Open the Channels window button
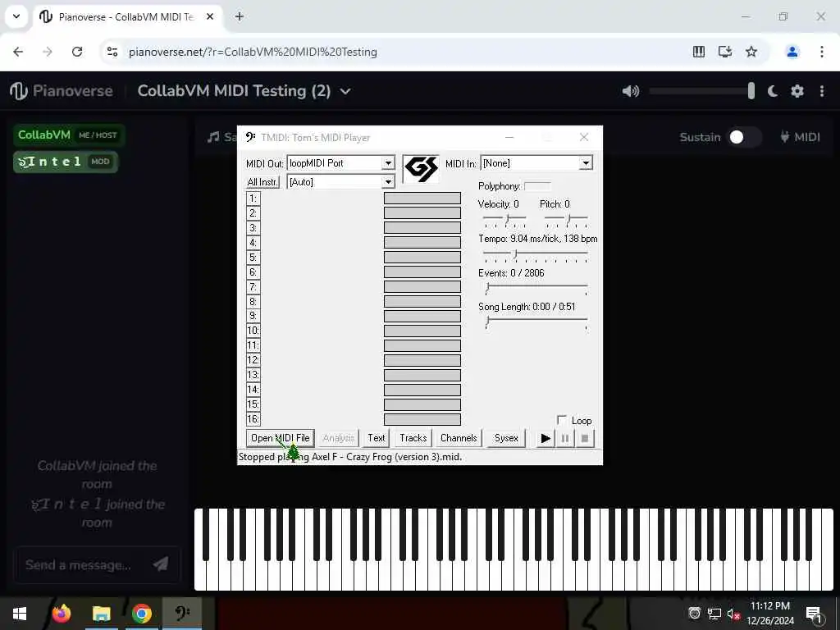 [459, 438]
